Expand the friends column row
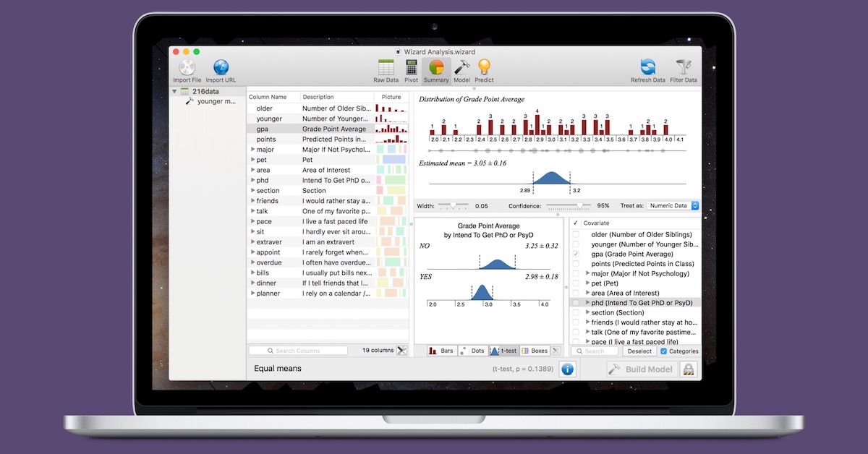 click(x=253, y=201)
